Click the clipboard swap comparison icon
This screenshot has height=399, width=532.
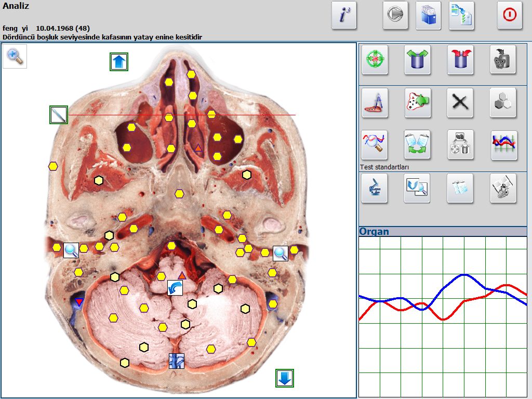tap(418, 145)
